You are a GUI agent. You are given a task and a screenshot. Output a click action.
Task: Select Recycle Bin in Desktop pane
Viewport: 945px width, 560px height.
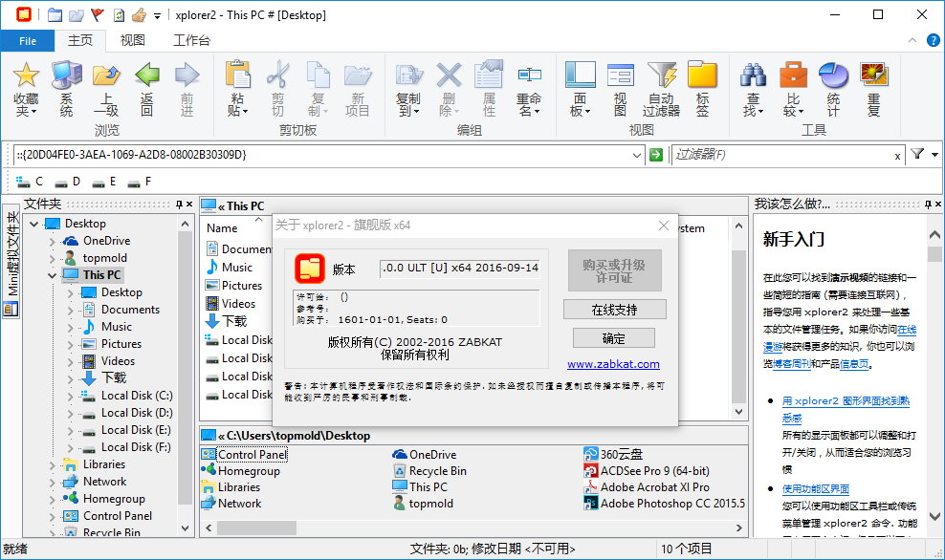tap(430, 471)
